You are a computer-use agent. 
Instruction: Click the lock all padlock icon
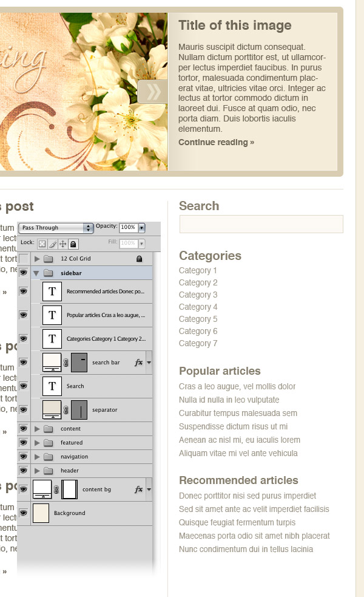(x=73, y=244)
